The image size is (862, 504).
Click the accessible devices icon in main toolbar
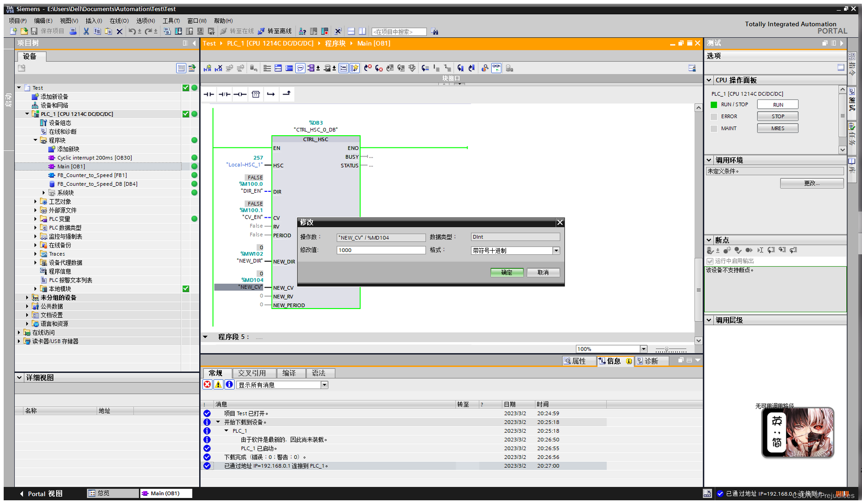coord(302,31)
